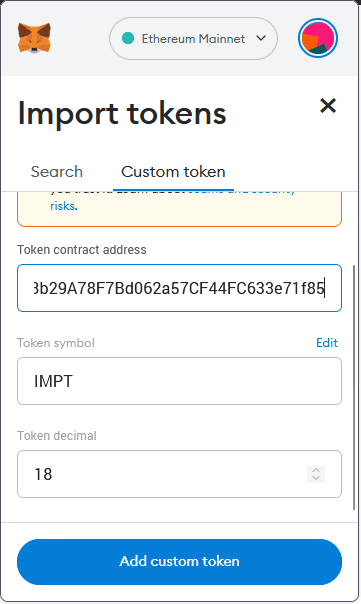
Task: Switch to the Search tab
Action: coord(57,172)
